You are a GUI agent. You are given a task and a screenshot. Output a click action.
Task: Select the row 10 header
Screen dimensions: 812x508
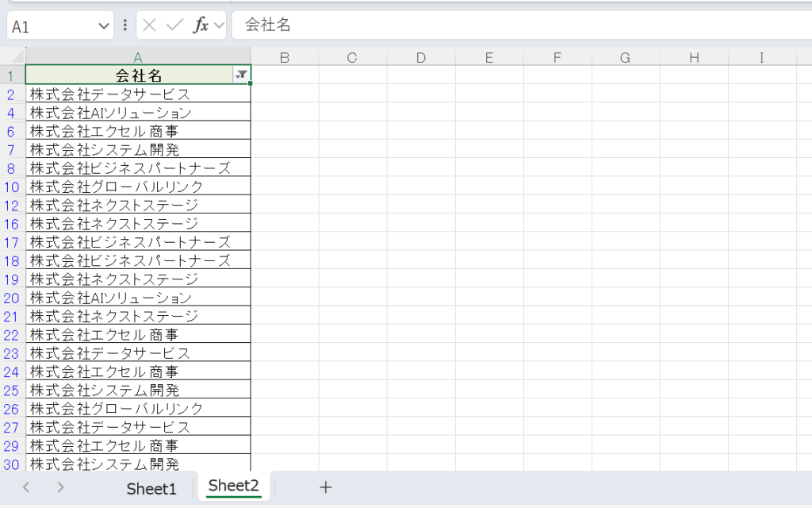(11, 187)
